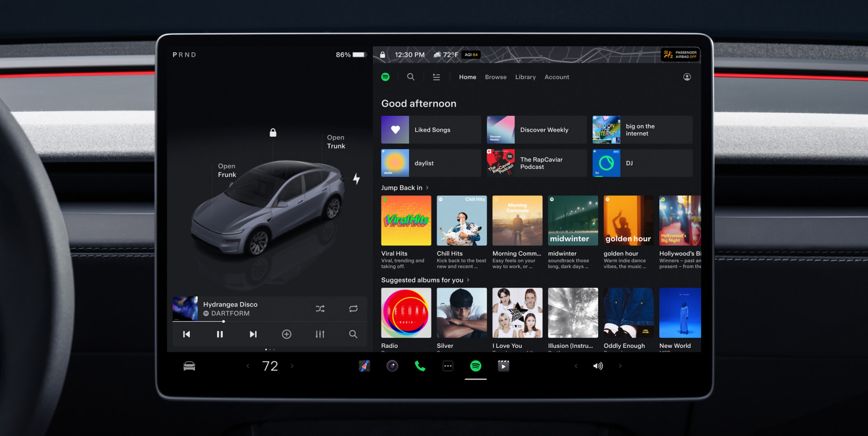Decrease cabin temperature with left arrow
This screenshot has height=436, width=868.
(x=248, y=366)
